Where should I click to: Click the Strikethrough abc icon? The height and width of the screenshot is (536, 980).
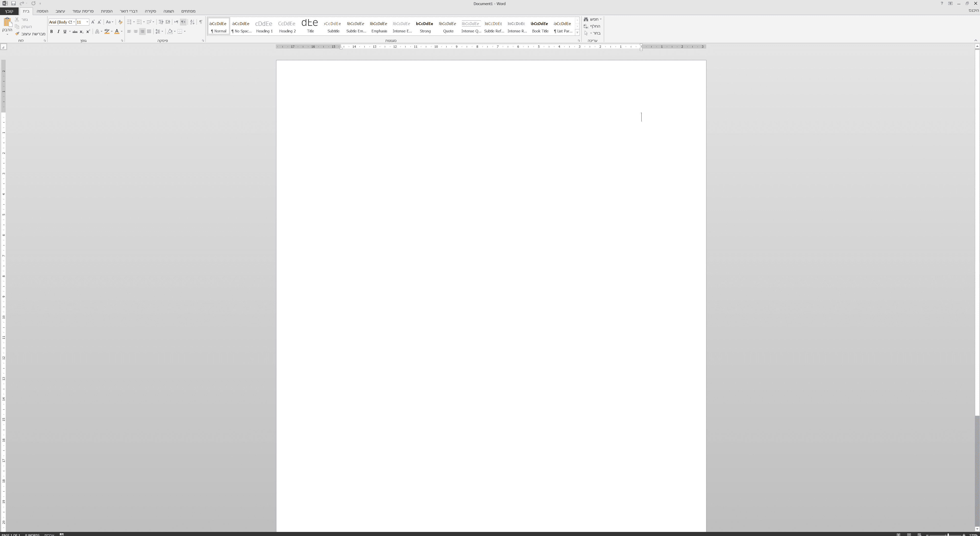click(75, 32)
